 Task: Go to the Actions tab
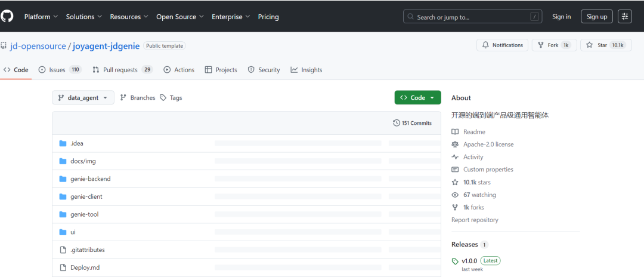(179, 70)
